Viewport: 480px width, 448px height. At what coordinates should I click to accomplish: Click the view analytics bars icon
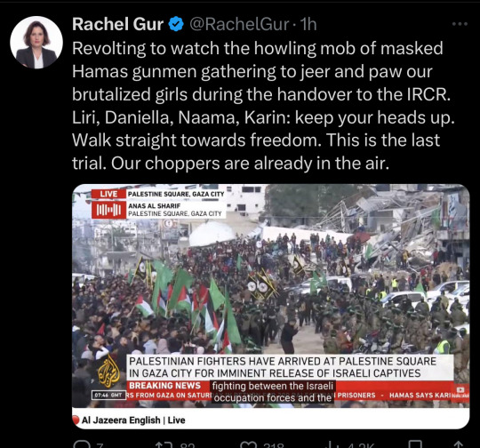332,444
